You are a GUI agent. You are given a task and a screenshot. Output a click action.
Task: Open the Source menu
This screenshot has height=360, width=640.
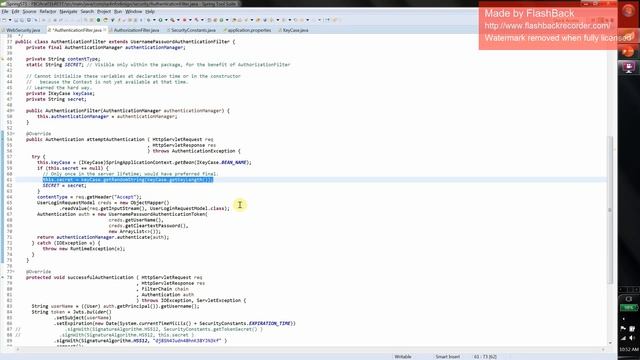click(x=29, y=11)
